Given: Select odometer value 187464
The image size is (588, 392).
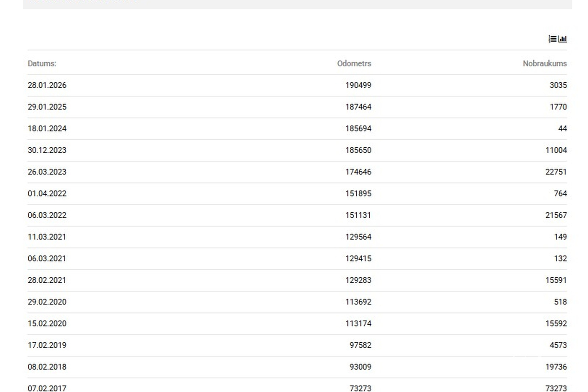Looking at the screenshot, I should pos(358,107).
